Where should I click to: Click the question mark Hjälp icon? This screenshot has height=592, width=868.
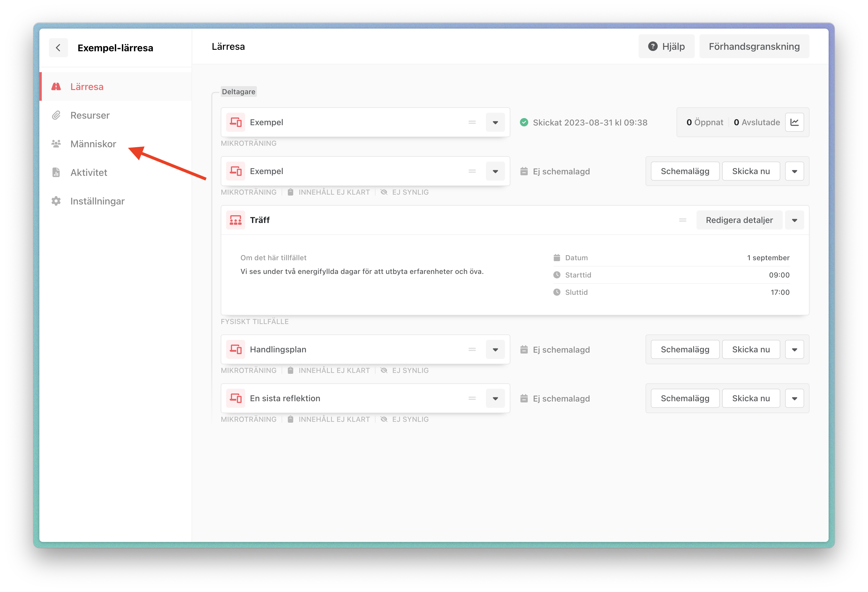point(653,47)
